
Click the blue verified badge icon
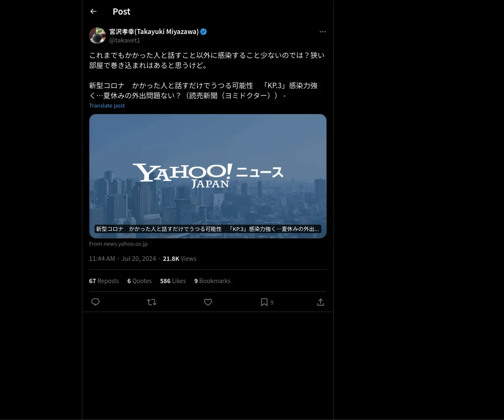pos(204,31)
